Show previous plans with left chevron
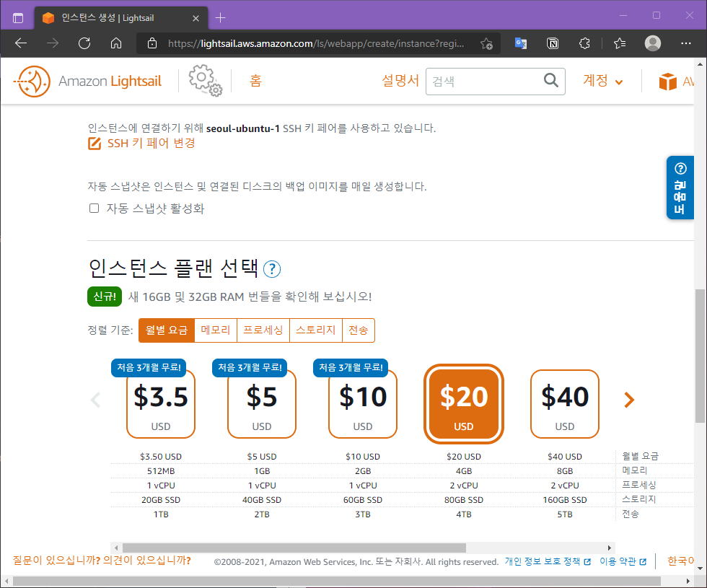Image resolution: width=707 pixels, height=588 pixels. click(95, 400)
